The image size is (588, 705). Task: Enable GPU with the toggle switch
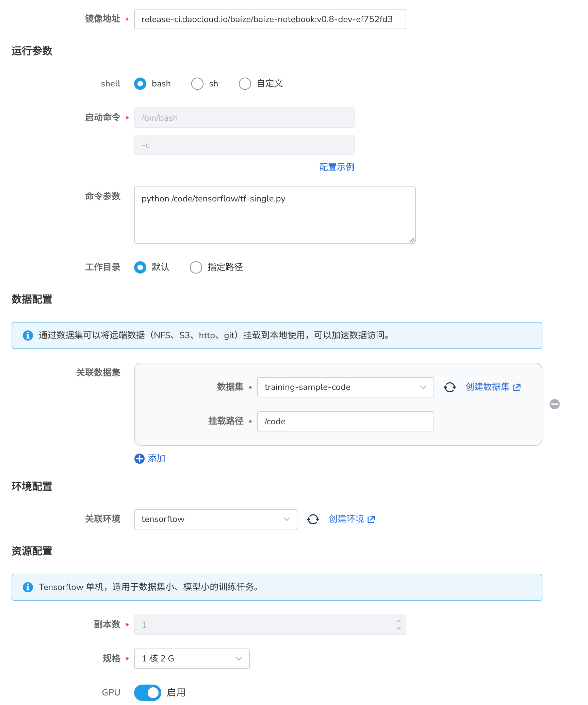[147, 692]
